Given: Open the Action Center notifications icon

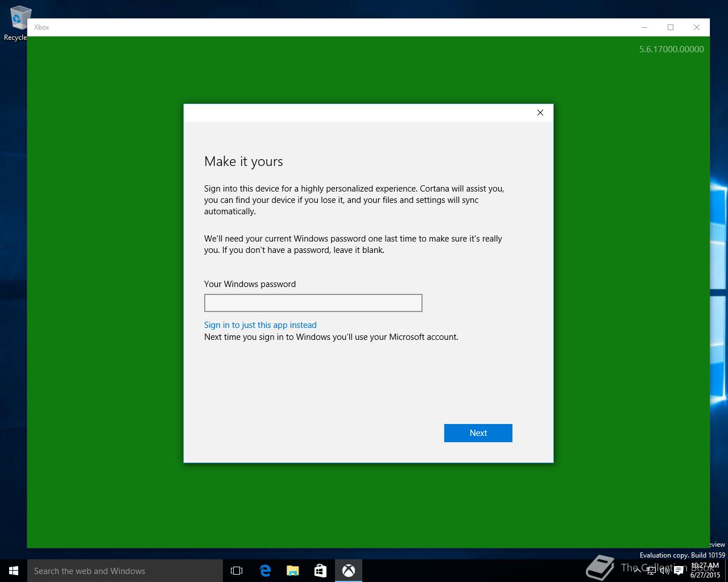Looking at the screenshot, I should pyautogui.click(x=679, y=570).
